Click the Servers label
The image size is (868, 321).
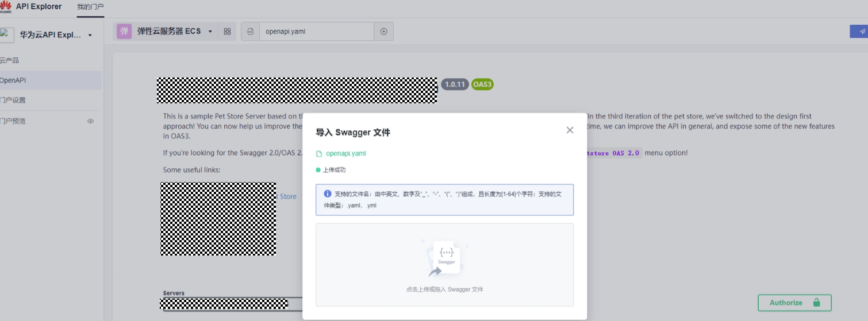click(174, 293)
